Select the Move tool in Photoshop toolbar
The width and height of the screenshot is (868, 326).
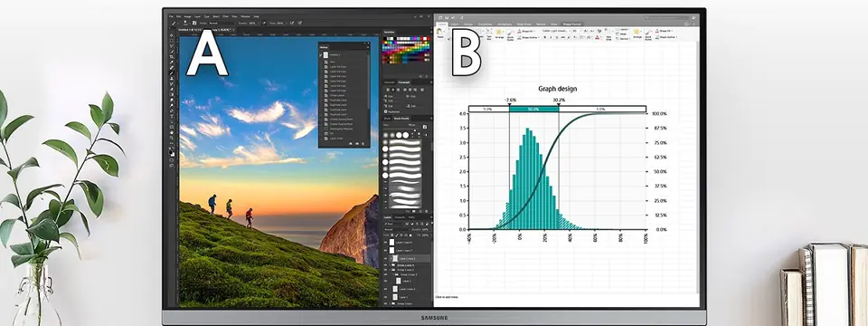[172, 35]
